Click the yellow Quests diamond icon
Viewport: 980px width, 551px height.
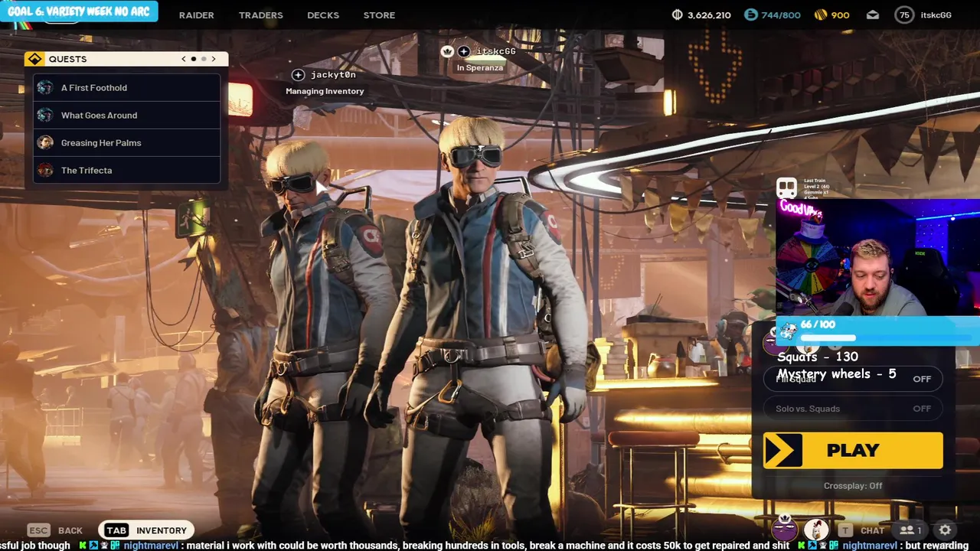pyautogui.click(x=34, y=59)
